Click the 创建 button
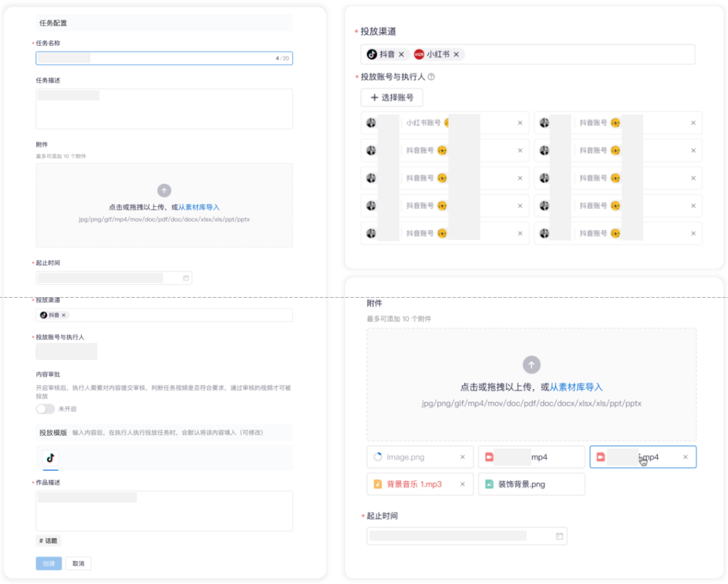The width and height of the screenshot is (728, 584). click(49, 564)
